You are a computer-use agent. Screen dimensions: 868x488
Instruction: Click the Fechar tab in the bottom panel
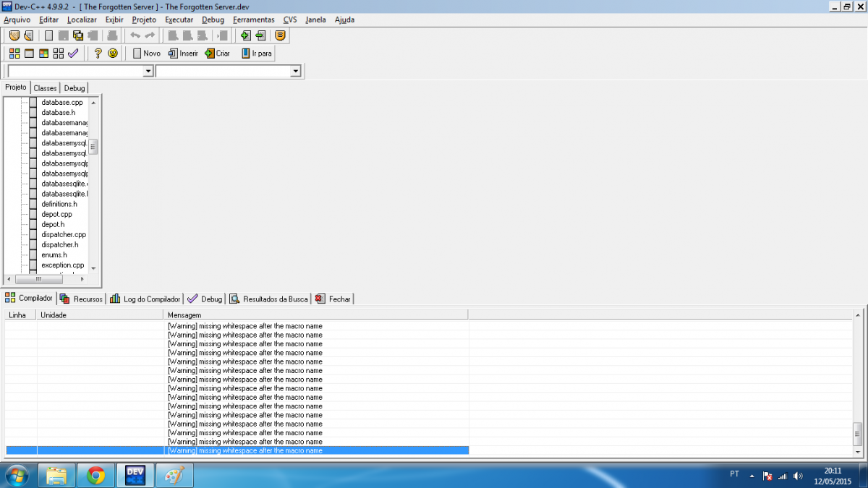point(333,299)
